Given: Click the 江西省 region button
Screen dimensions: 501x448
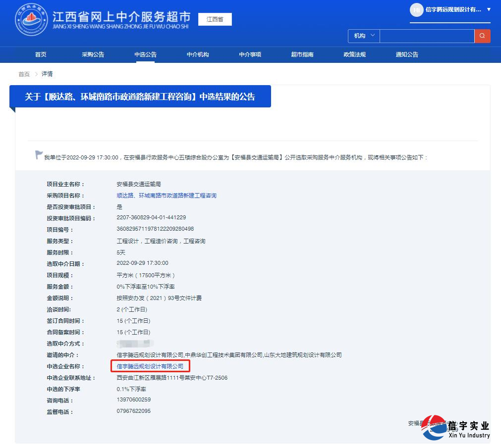Looking at the screenshot, I should [215, 19].
